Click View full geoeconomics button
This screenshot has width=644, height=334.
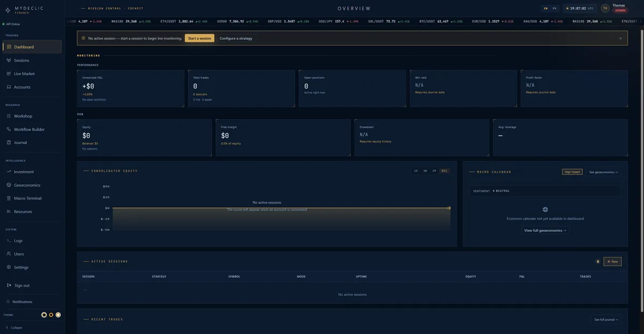point(545,230)
